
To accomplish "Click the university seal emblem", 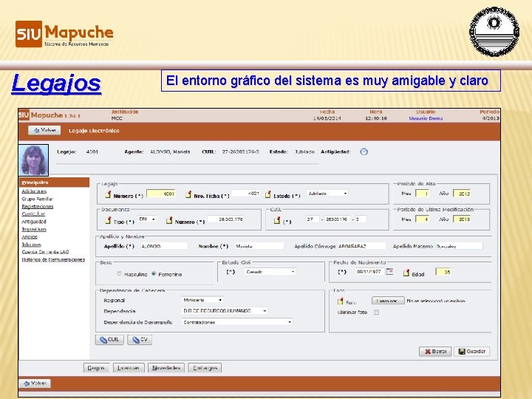I will 494,32.
